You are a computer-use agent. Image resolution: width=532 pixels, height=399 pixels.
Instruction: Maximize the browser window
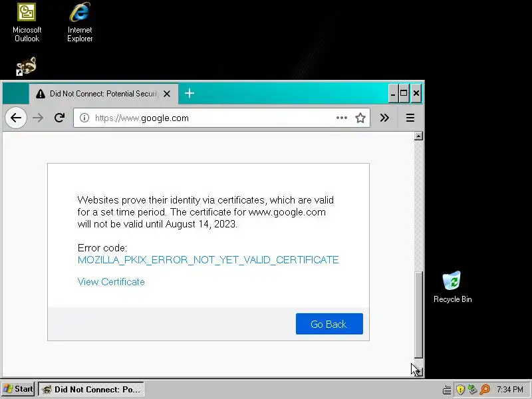(x=404, y=93)
